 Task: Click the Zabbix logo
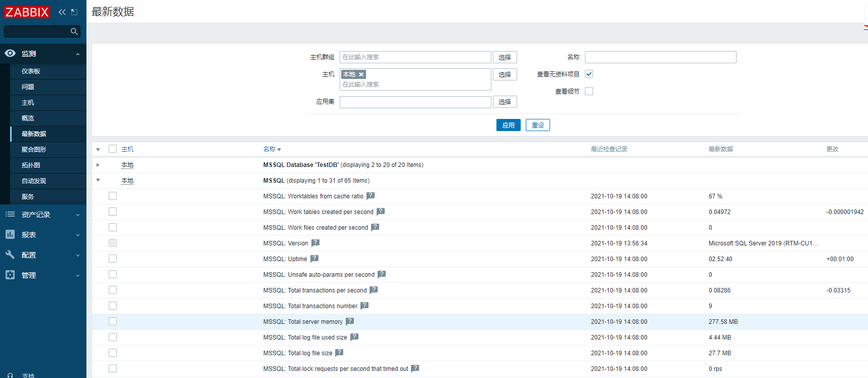27,12
